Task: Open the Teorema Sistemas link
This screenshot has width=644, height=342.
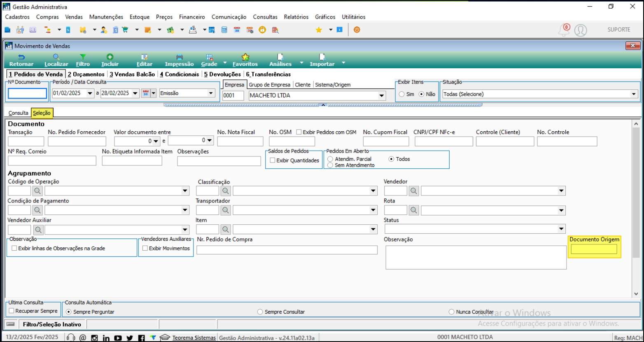Action: click(194, 337)
